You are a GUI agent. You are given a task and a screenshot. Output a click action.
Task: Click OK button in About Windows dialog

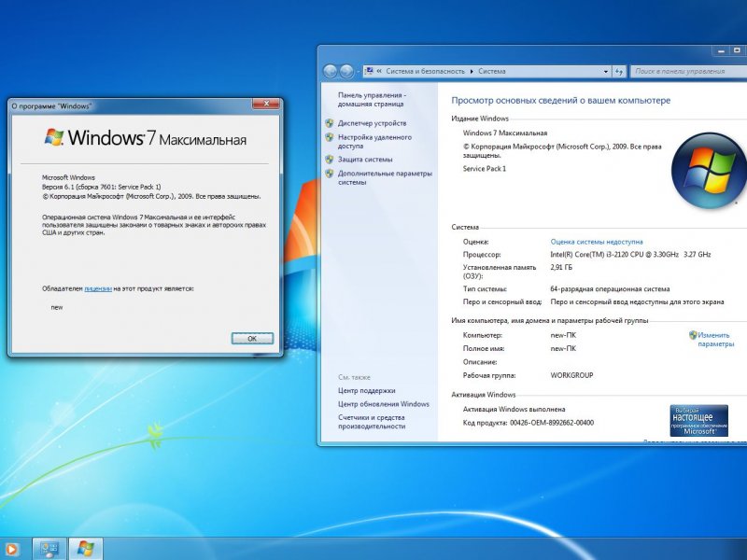[252, 339]
